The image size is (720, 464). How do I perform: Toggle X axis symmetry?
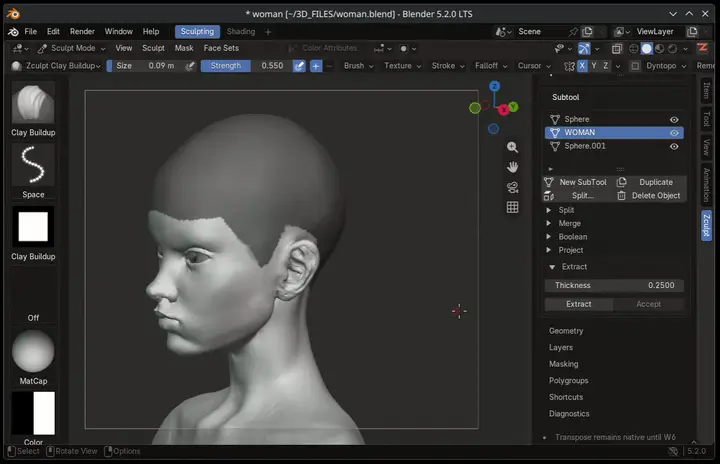tap(582, 66)
